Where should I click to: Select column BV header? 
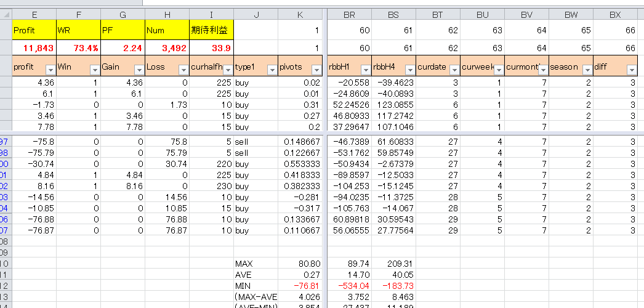[526, 15]
